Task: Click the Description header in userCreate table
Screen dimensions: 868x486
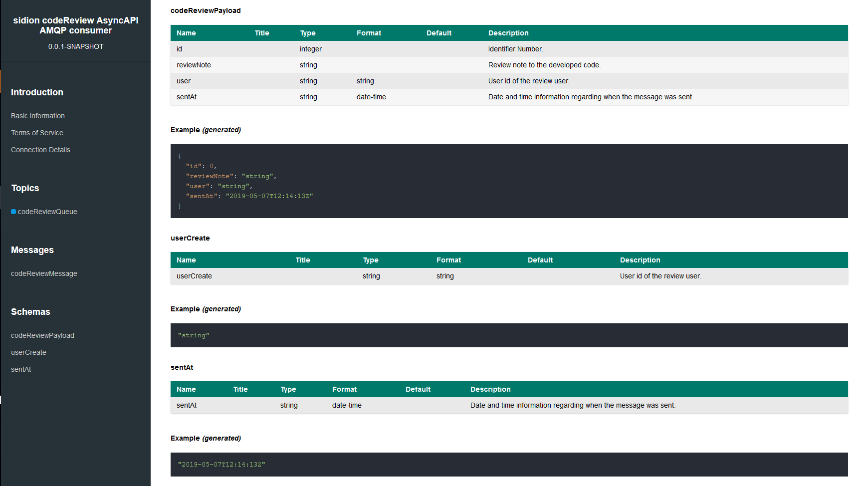Action: pos(640,260)
